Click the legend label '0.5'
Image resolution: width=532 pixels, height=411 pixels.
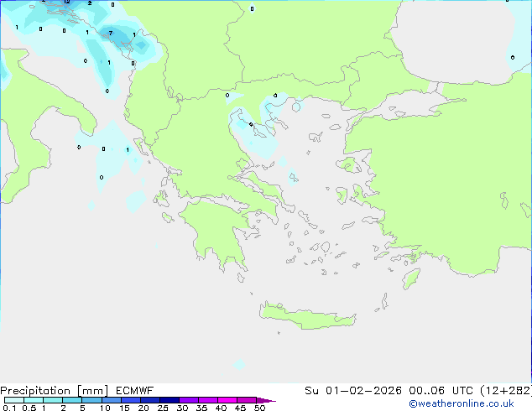(x=29, y=408)
